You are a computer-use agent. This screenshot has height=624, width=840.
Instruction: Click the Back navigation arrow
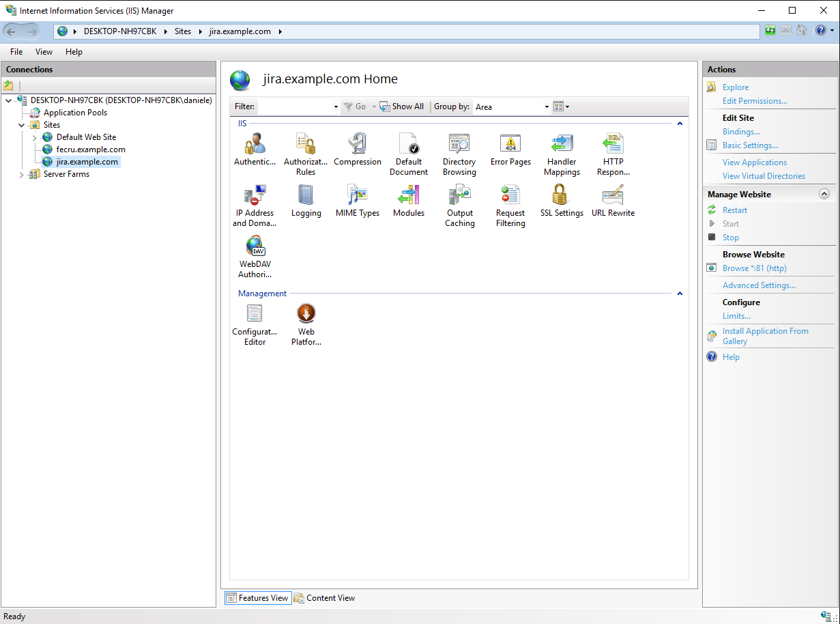point(12,31)
